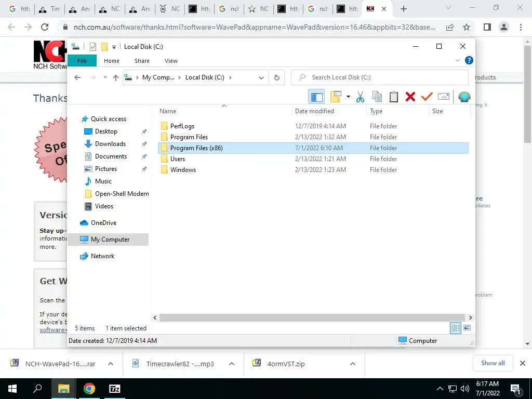Open the Explorer File tab
The height and width of the screenshot is (399, 532).
tap(82, 61)
